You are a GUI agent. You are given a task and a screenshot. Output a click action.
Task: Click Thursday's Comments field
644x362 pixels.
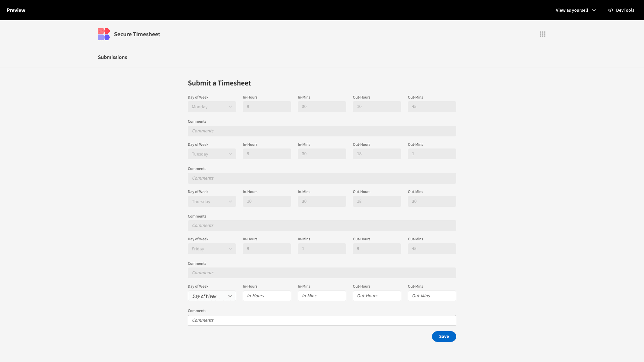point(322,226)
